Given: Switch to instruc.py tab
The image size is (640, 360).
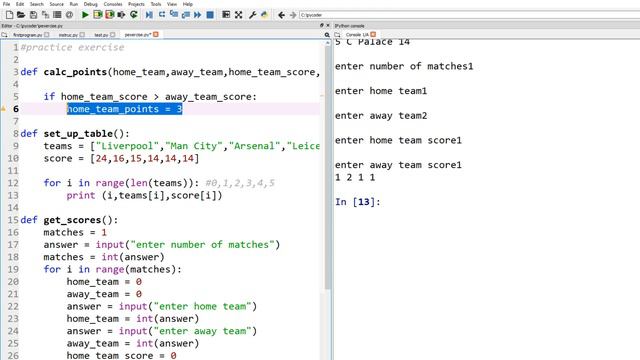Looking at the screenshot, I should click(68, 35).
